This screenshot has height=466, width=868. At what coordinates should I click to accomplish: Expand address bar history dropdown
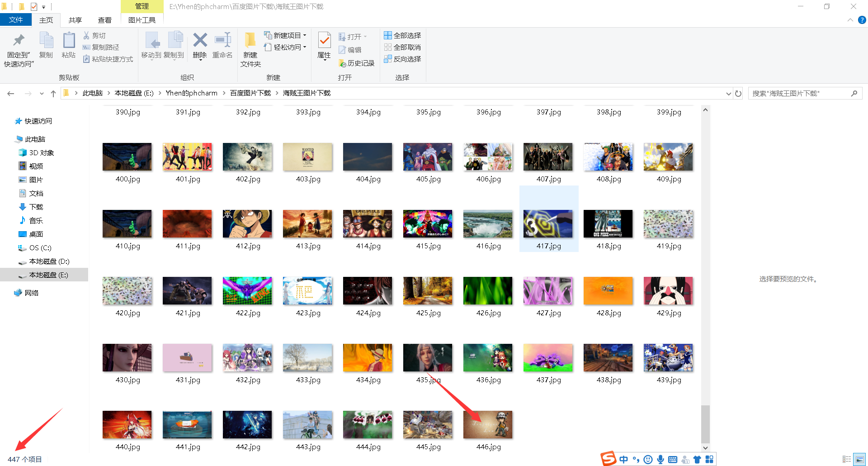click(728, 94)
